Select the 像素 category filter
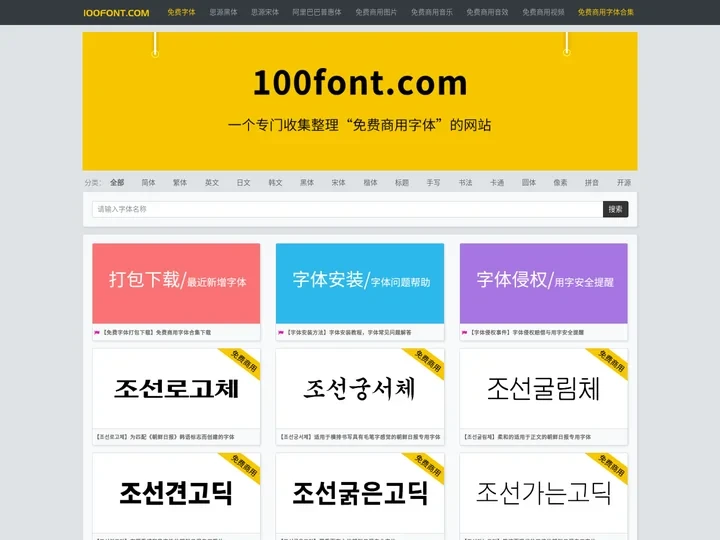The height and width of the screenshot is (540, 720). coord(560,182)
